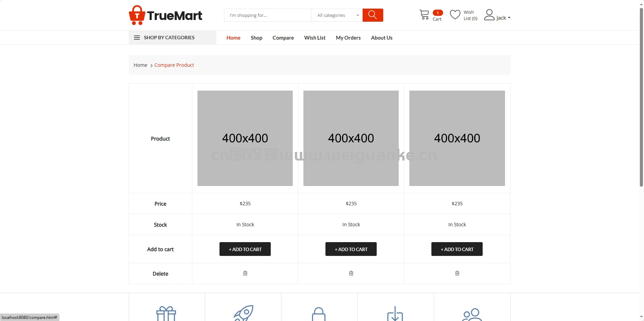Focus the "I'm shopping for..." search field

[268, 15]
